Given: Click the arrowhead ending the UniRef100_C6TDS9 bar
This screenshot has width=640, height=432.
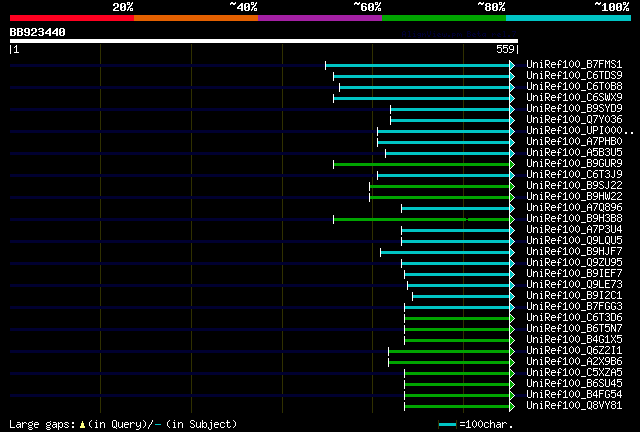Looking at the screenshot, I should pos(512,76).
